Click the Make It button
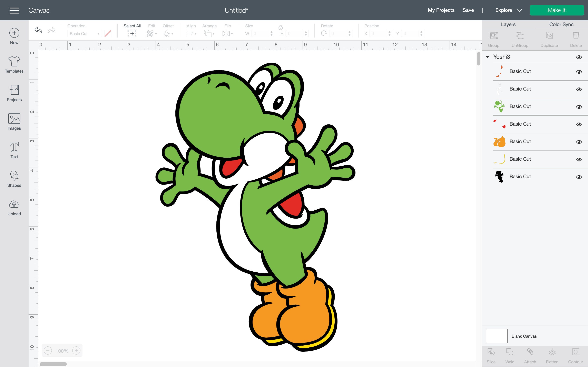This screenshot has height=367, width=588. (557, 10)
